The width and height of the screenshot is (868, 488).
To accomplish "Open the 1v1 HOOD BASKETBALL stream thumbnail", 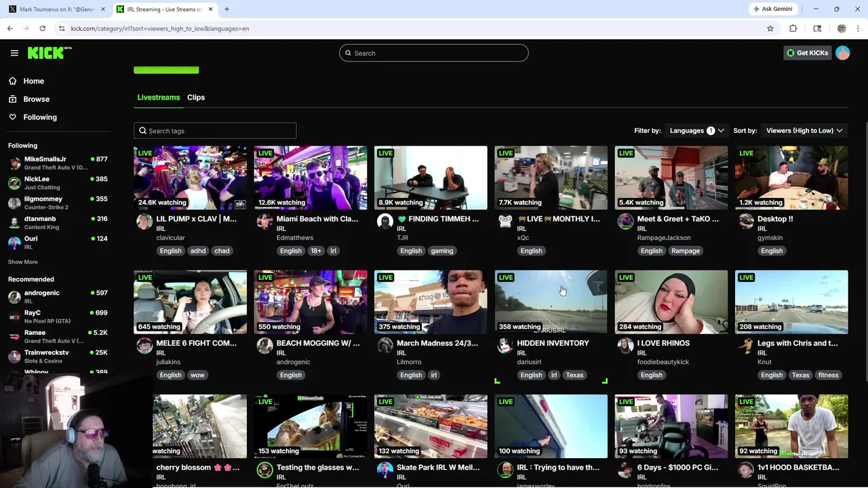I will [x=791, y=426].
